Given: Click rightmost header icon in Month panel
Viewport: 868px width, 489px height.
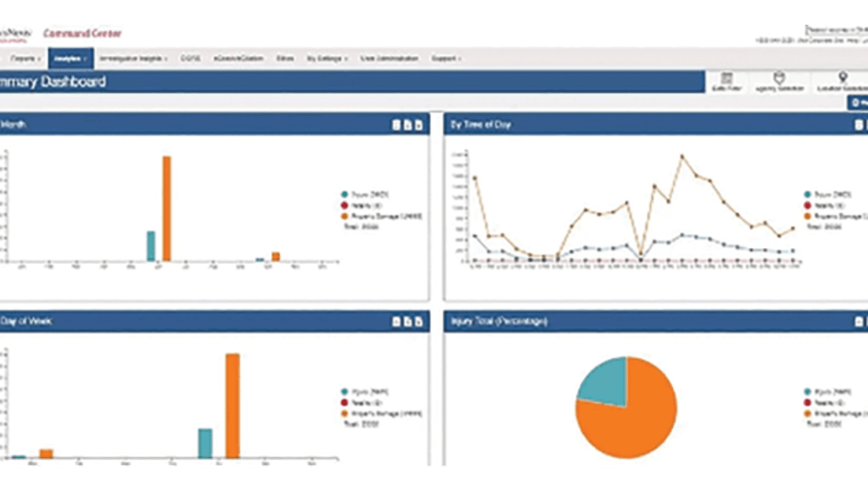Looking at the screenshot, I should coord(417,125).
